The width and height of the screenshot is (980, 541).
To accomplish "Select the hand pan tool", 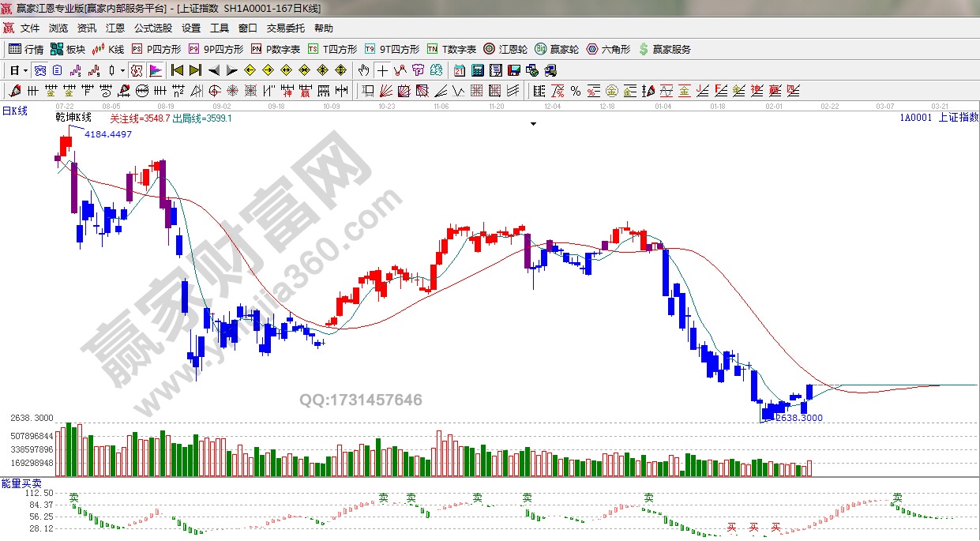I will click(x=363, y=70).
